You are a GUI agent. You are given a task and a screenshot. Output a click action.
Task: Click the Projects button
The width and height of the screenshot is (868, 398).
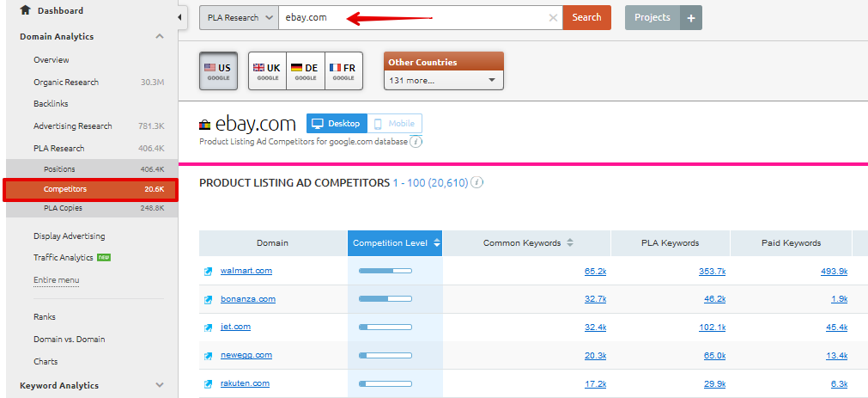[653, 18]
